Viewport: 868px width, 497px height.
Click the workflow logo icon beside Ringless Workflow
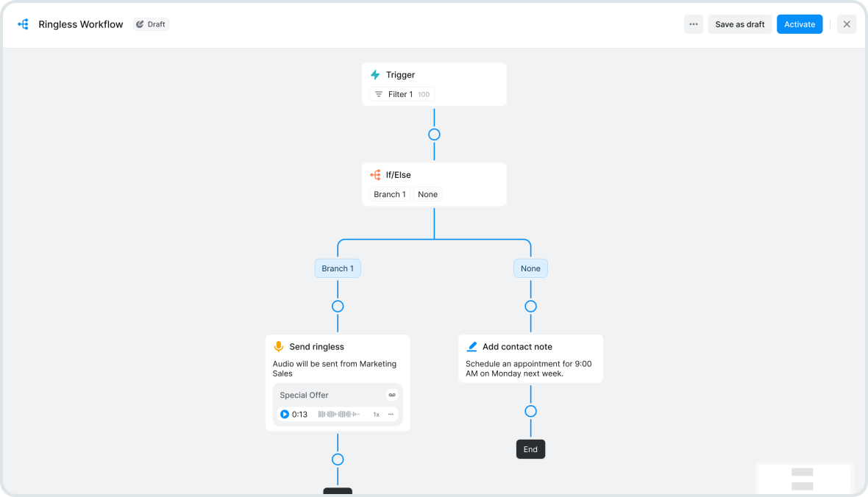tap(24, 24)
